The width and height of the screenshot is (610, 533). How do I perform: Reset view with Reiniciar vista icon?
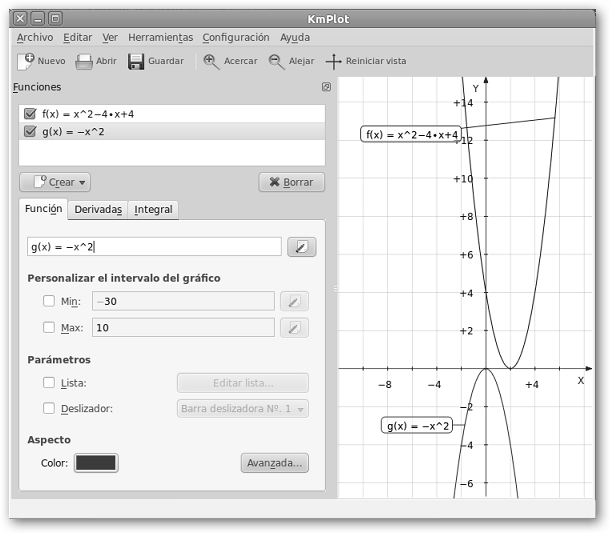coord(334,61)
